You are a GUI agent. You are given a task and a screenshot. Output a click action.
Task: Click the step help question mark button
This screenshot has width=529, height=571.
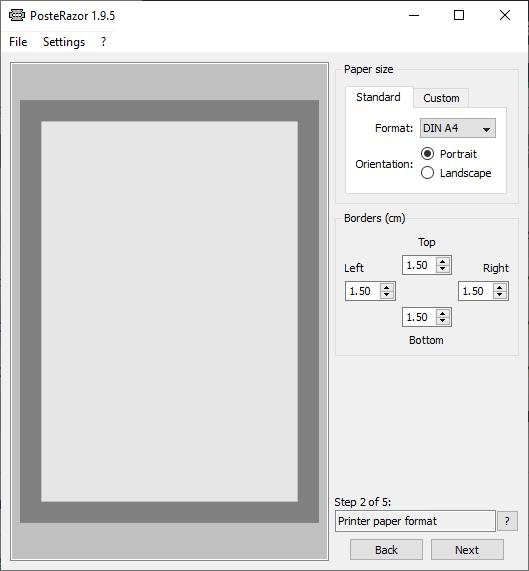[x=507, y=521]
